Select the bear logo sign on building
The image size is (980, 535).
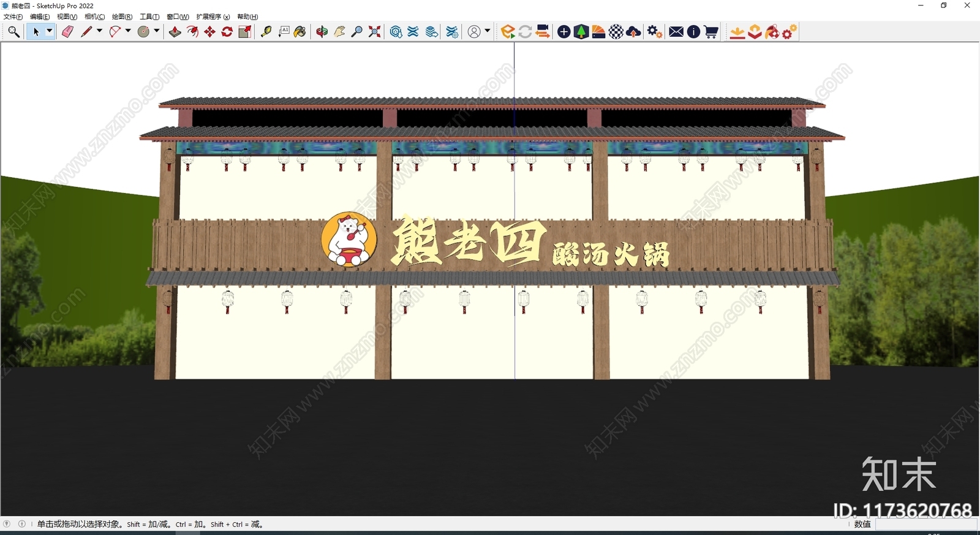click(x=349, y=240)
